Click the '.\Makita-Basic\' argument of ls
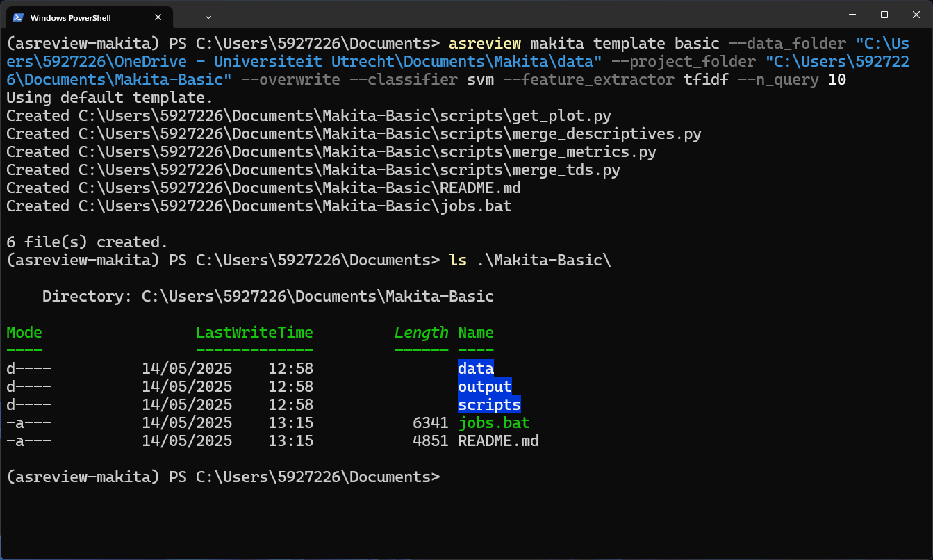This screenshot has width=933, height=560. 543,260
